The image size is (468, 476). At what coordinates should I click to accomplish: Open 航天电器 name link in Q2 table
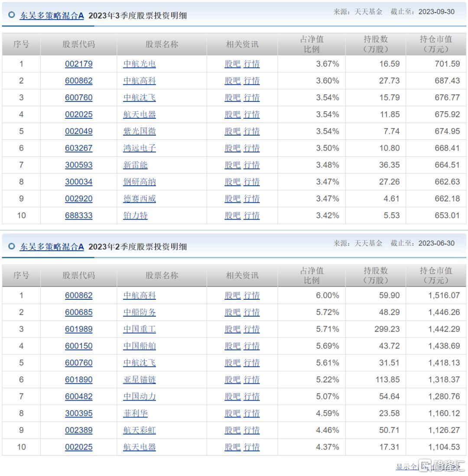click(140, 447)
